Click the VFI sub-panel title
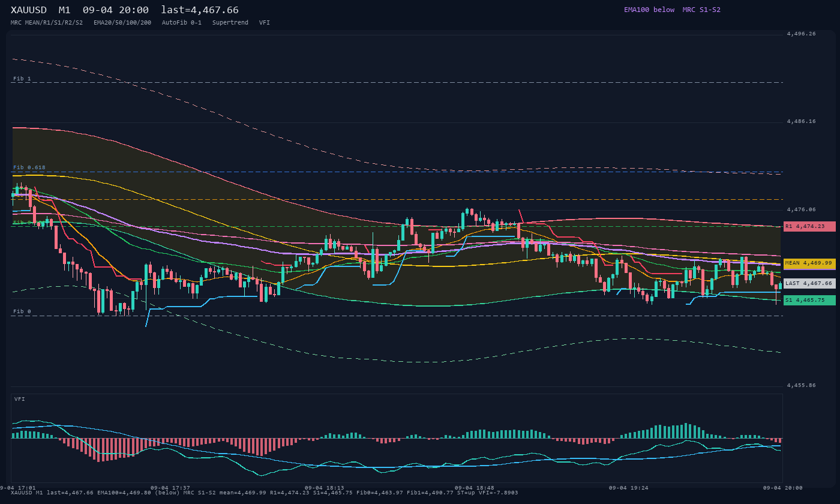 (x=20, y=399)
